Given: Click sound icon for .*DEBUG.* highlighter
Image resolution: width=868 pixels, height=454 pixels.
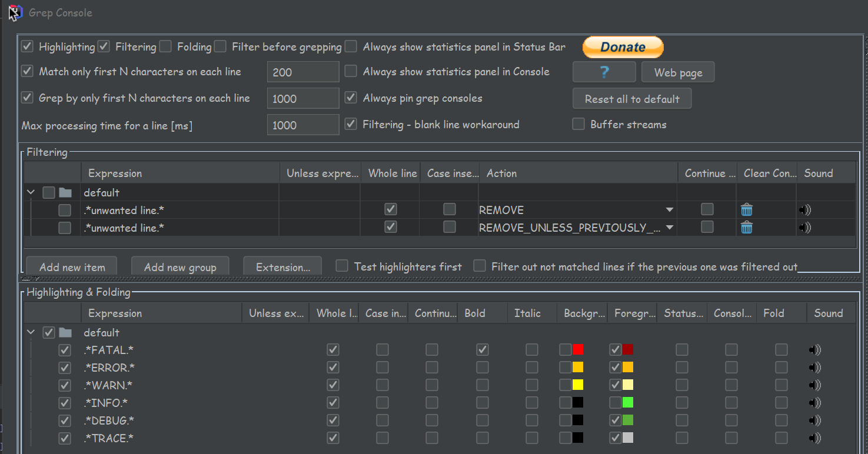Looking at the screenshot, I should pos(814,420).
